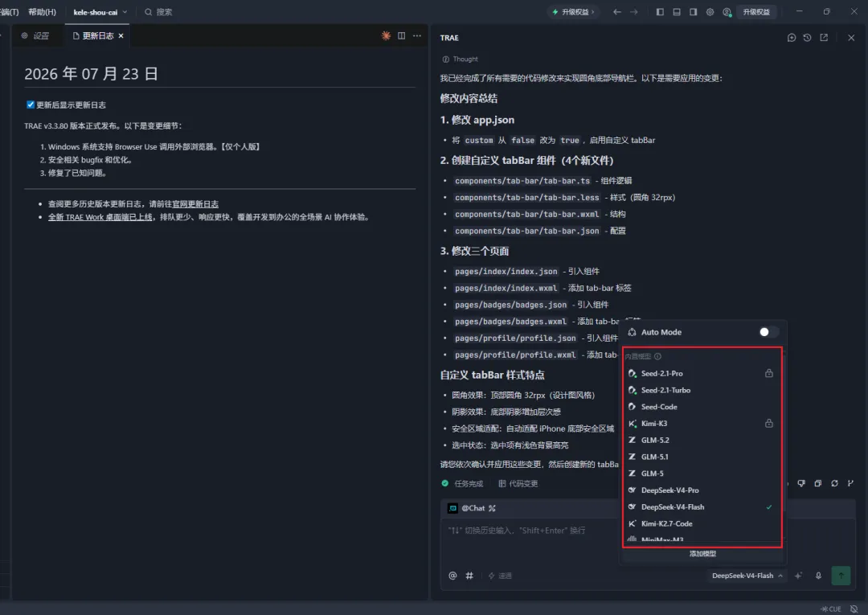This screenshot has width=868, height=615.
Task: Click the orange spark icon in editor toolbar
Action: 386,35
